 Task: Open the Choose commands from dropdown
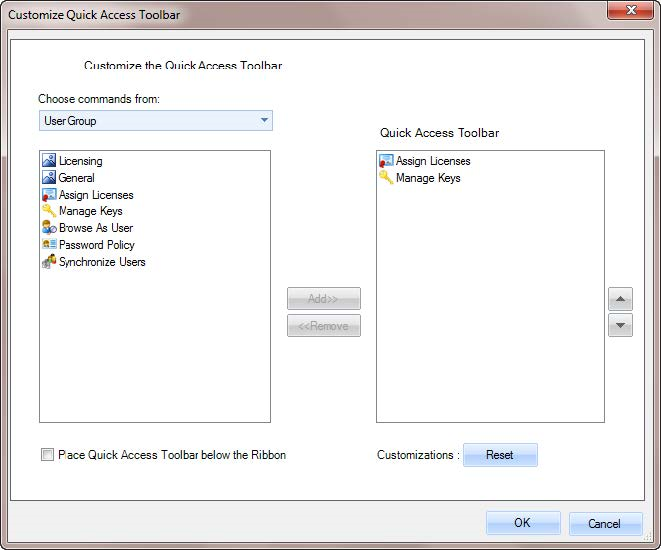156,121
